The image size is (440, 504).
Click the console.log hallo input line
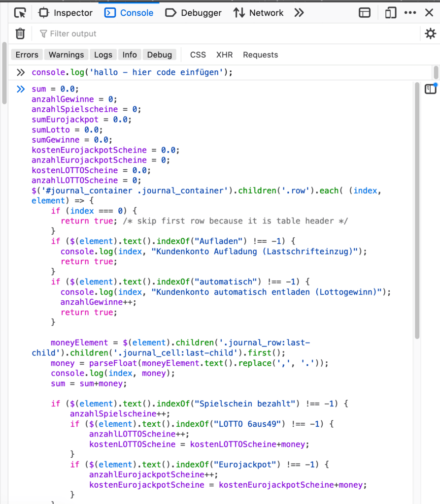[x=132, y=72]
